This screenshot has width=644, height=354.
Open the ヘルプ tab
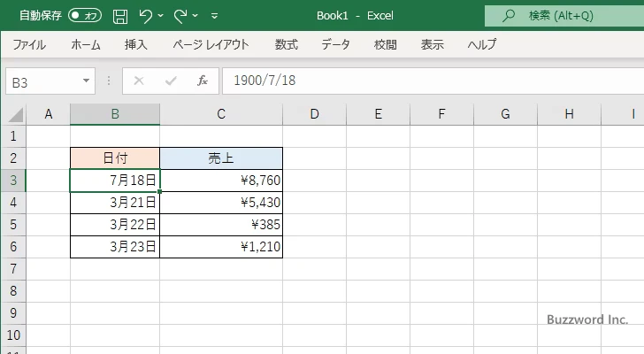[482, 44]
